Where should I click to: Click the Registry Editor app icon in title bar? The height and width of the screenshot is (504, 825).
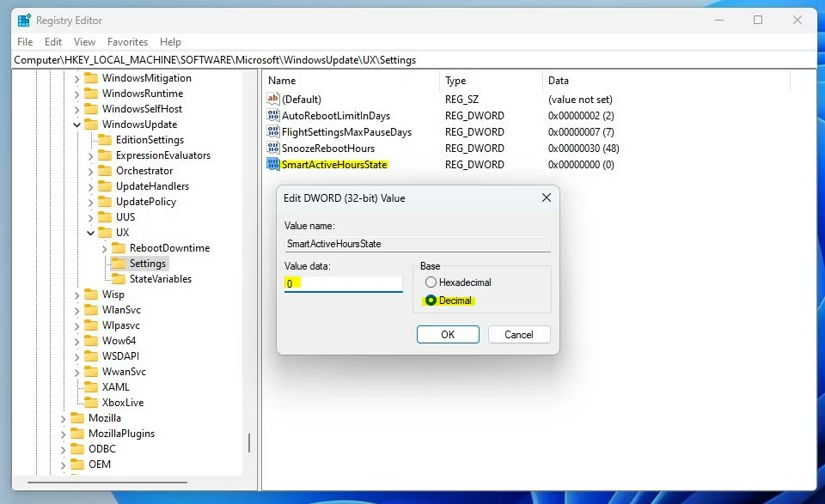(24, 21)
